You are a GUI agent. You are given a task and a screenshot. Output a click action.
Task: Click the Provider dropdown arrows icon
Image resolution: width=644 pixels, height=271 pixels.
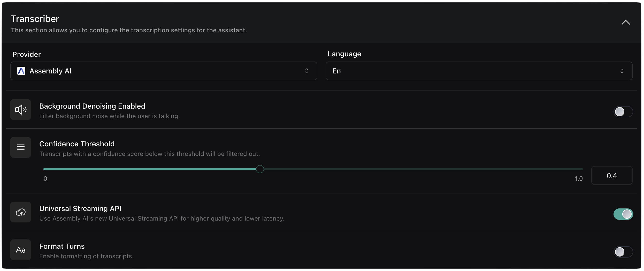point(306,71)
